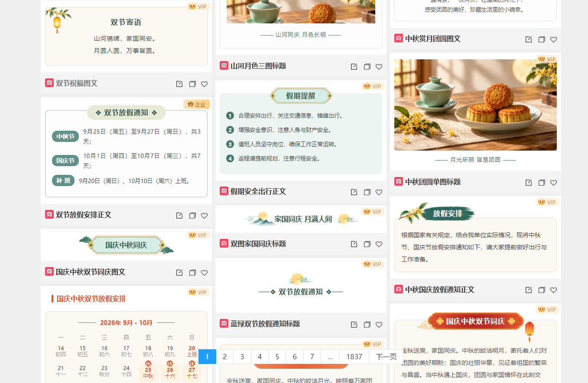
Task: Open the mooncake and tea photo thumbnail
Action: click(475, 105)
